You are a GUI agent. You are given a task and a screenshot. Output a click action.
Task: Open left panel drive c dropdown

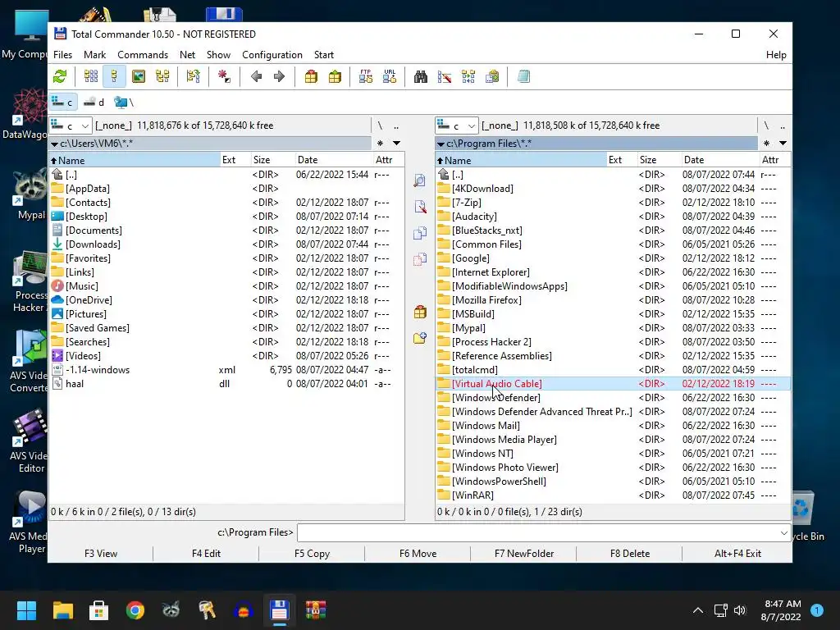tap(71, 126)
